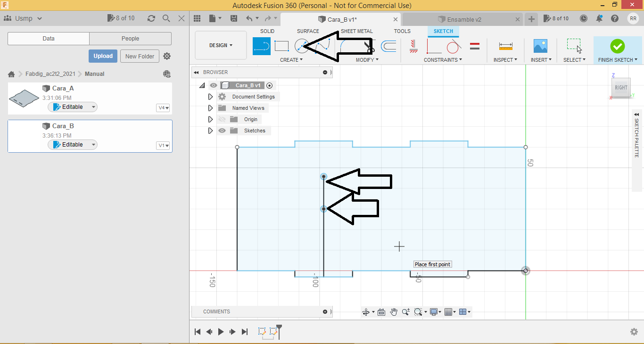Click the Upload button
This screenshot has width=644, height=344.
(x=103, y=56)
